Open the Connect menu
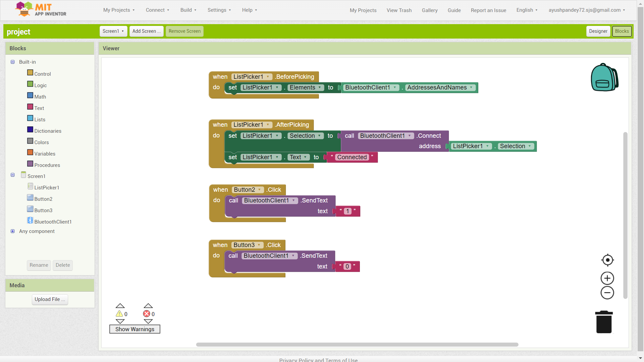The height and width of the screenshot is (362, 644). click(157, 10)
